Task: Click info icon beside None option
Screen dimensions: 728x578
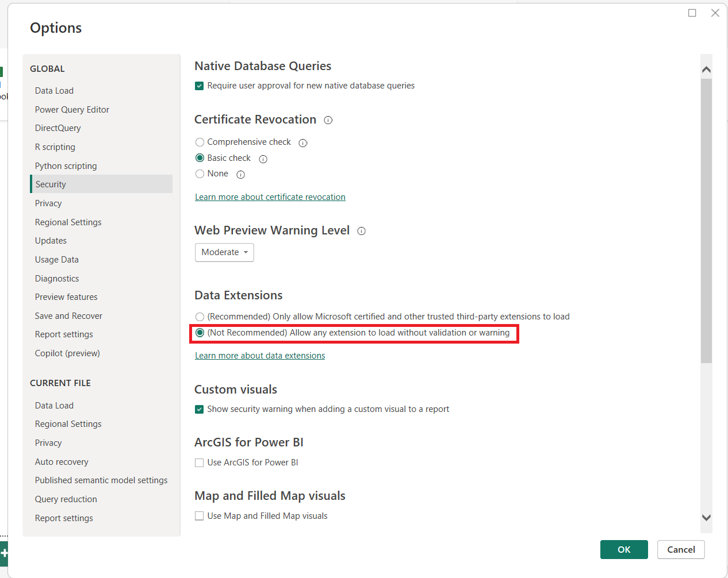Action: (x=241, y=175)
